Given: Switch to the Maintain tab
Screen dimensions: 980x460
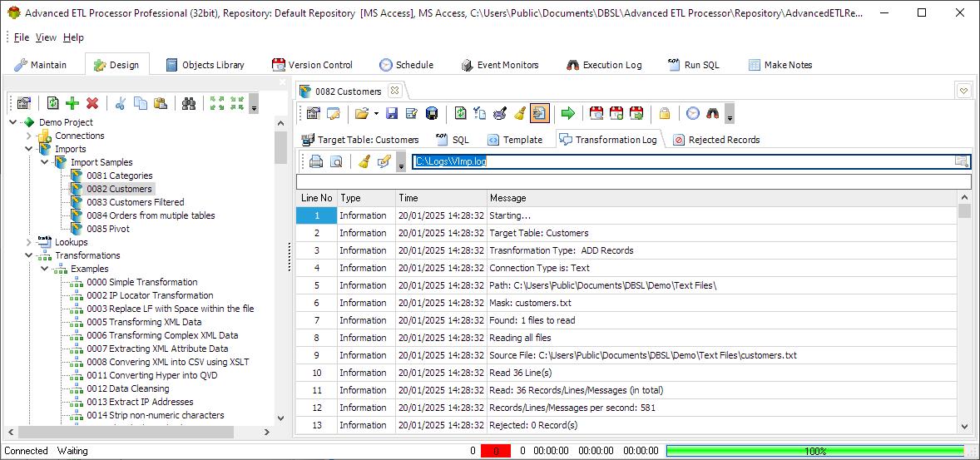Looking at the screenshot, I should tap(41, 64).
